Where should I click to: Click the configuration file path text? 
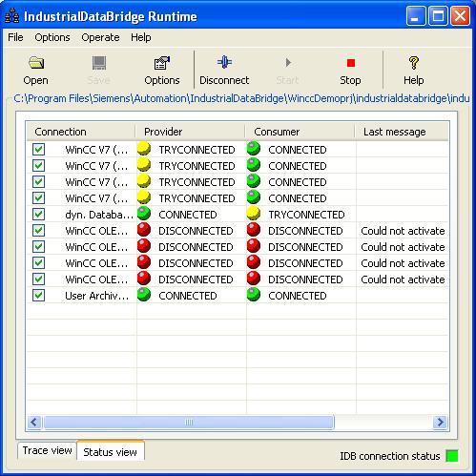pyautogui.click(x=241, y=98)
